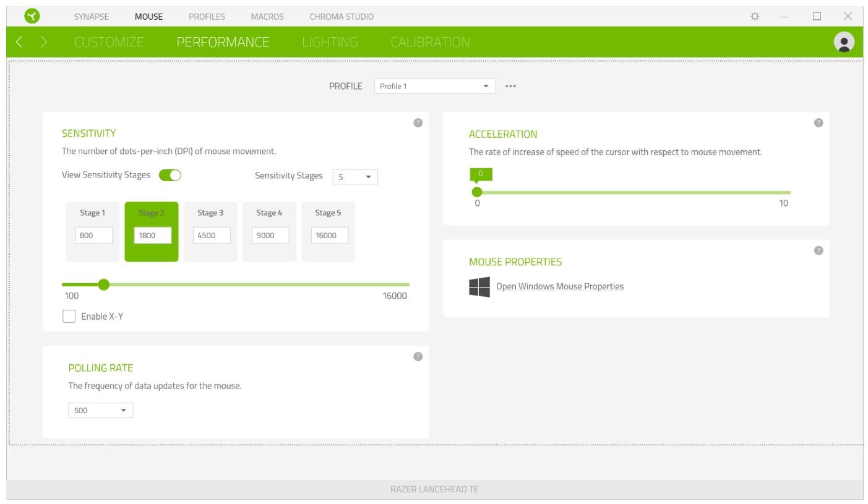Screen dimensions: 868x504
Task: Open the user account avatar
Action: point(844,42)
